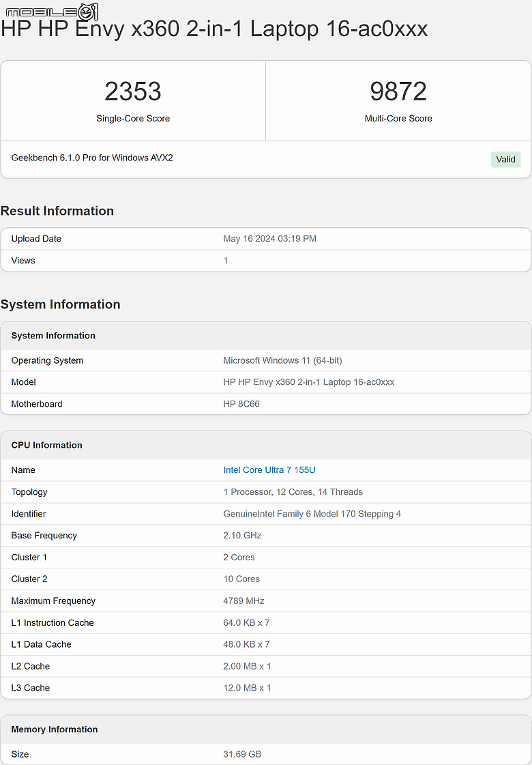Select Microsoft Windows 11 (64-bit) value
The height and width of the screenshot is (765, 532).
(283, 360)
